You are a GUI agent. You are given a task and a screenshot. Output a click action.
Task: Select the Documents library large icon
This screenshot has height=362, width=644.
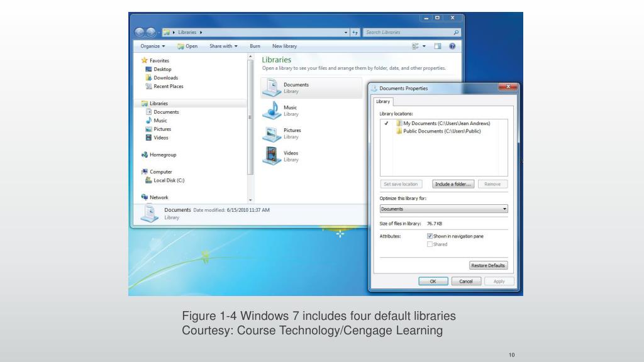(272, 87)
